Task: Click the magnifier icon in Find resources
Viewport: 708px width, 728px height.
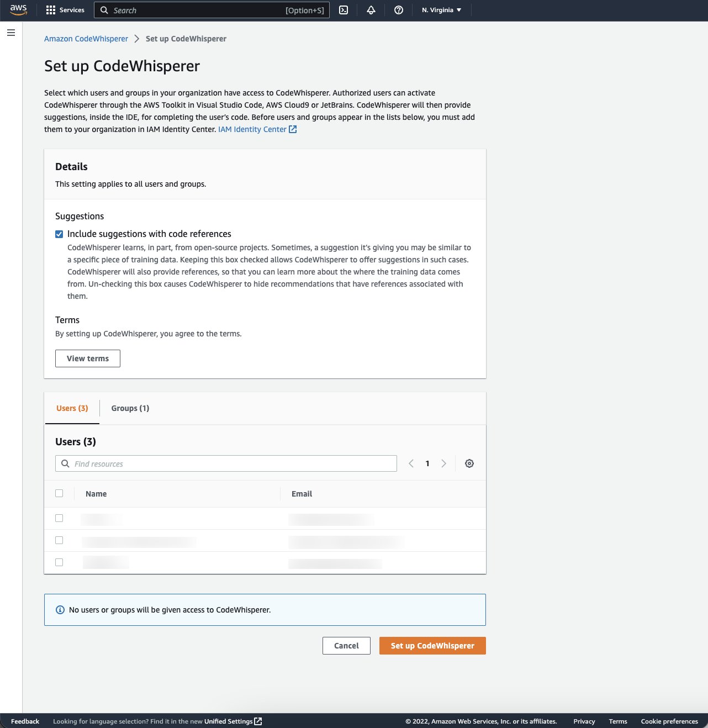Action: [x=65, y=463]
